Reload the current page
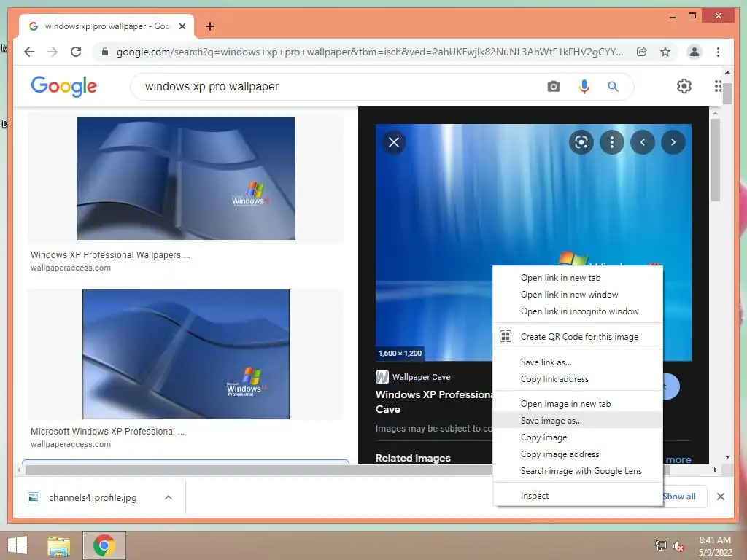 pyautogui.click(x=76, y=52)
